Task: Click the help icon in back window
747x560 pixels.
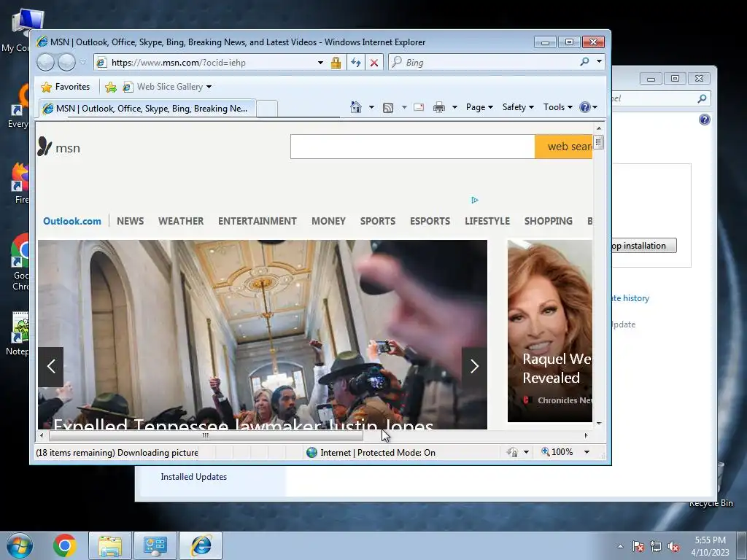Action: click(705, 120)
